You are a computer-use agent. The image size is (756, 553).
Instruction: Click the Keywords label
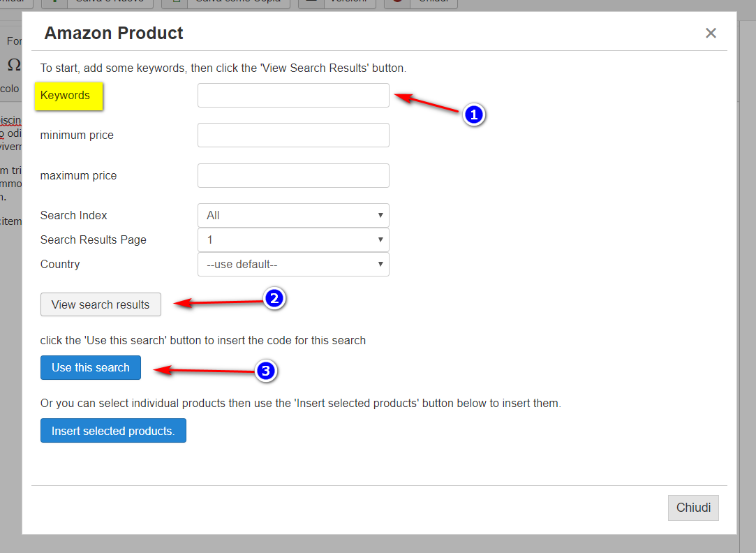click(65, 96)
